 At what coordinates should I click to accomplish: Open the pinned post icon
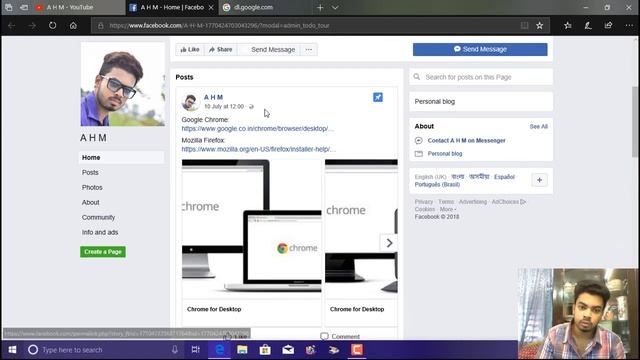(378, 97)
